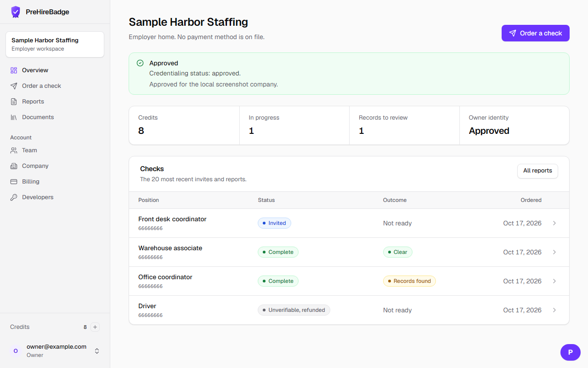This screenshot has height=368, width=588.
Task: Click the Ordered column header
Action: point(531,200)
